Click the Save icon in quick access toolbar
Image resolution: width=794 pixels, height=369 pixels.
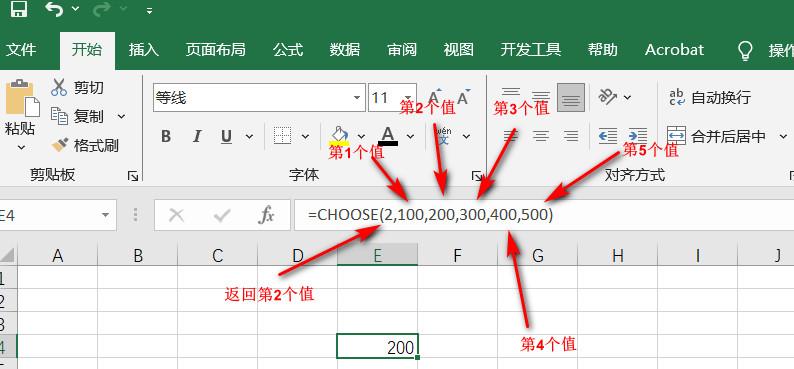18,9
